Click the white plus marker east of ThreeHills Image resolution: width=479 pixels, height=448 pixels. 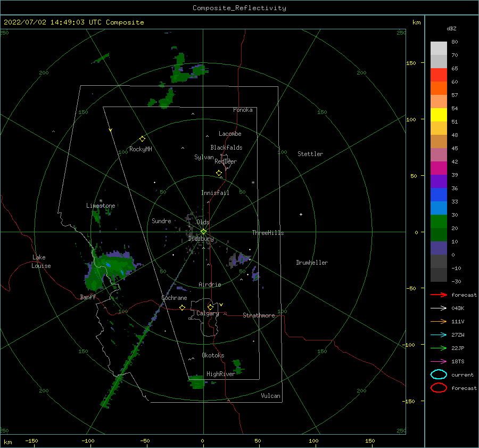(301, 214)
